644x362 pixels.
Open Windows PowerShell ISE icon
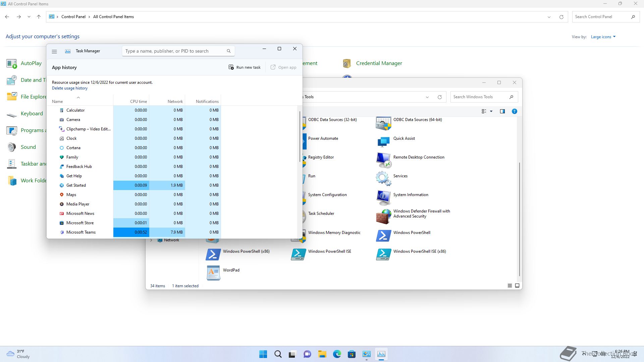coord(298,254)
